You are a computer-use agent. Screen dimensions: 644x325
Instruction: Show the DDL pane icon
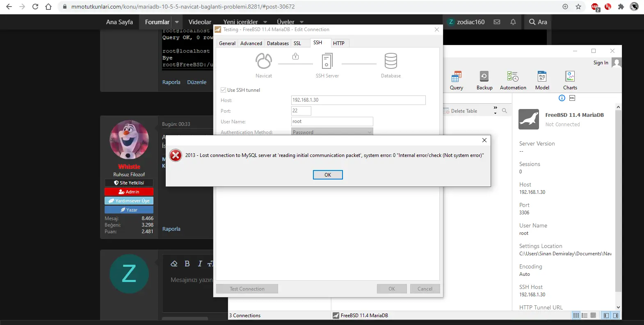572,98
